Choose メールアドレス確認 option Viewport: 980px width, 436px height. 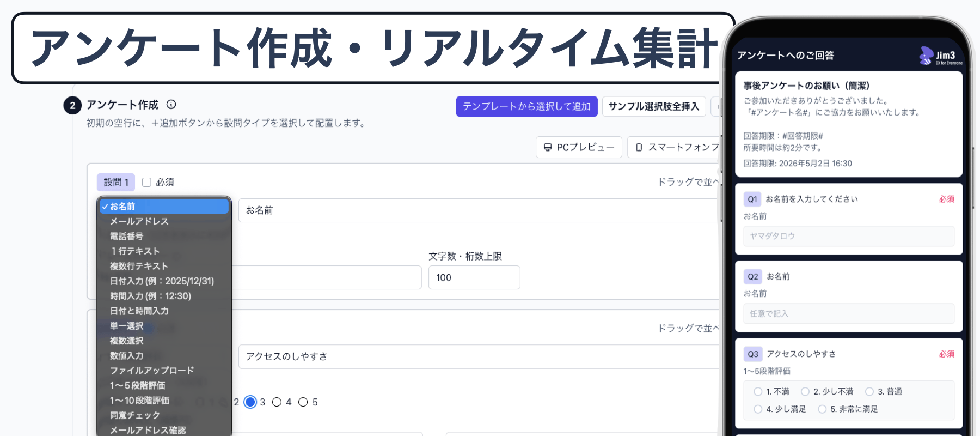click(164, 430)
